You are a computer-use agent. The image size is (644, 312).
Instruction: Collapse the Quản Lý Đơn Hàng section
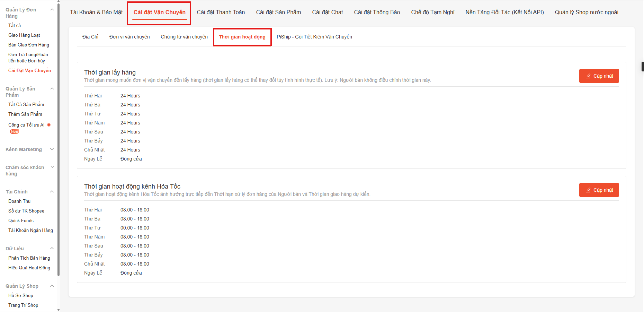pos(52,10)
